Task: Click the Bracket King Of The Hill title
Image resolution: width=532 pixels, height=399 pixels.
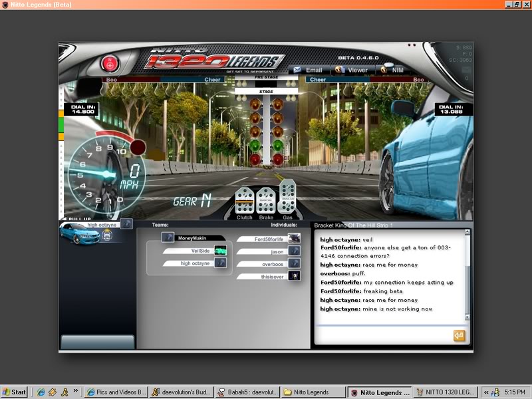Action: click(x=353, y=225)
